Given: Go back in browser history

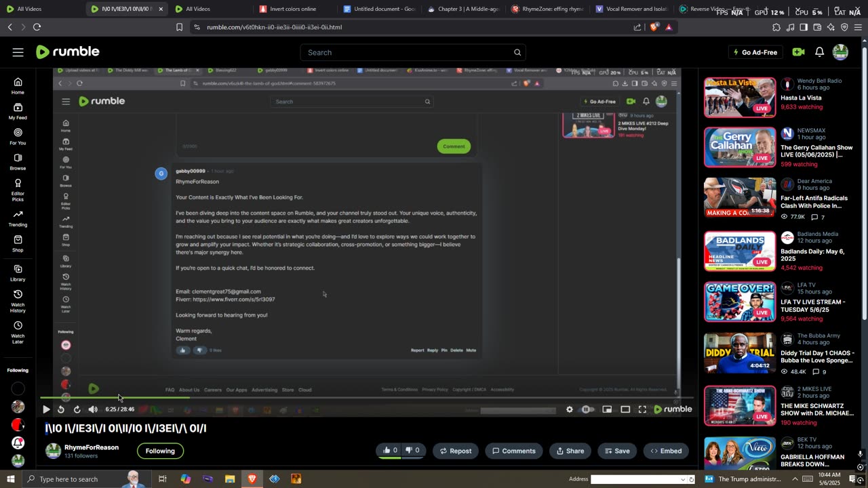Looking at the screenshot, I should (9, 27).
